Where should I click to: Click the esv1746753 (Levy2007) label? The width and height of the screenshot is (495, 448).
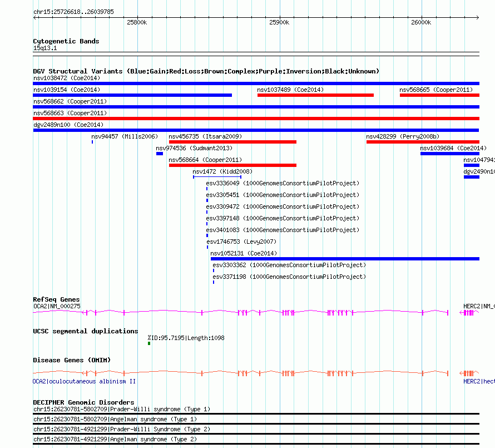click(x=241, y=242)
